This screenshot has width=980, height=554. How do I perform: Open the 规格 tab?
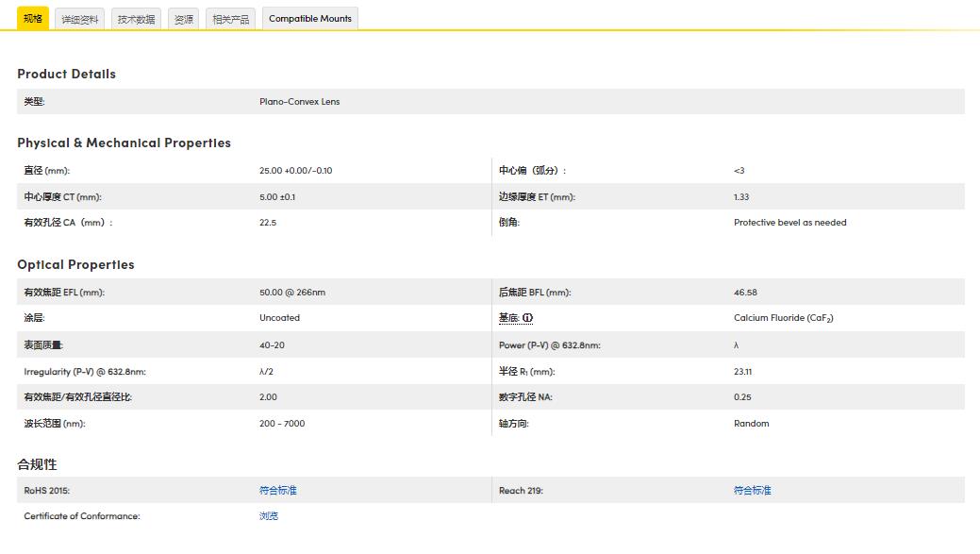click(33, 18)
